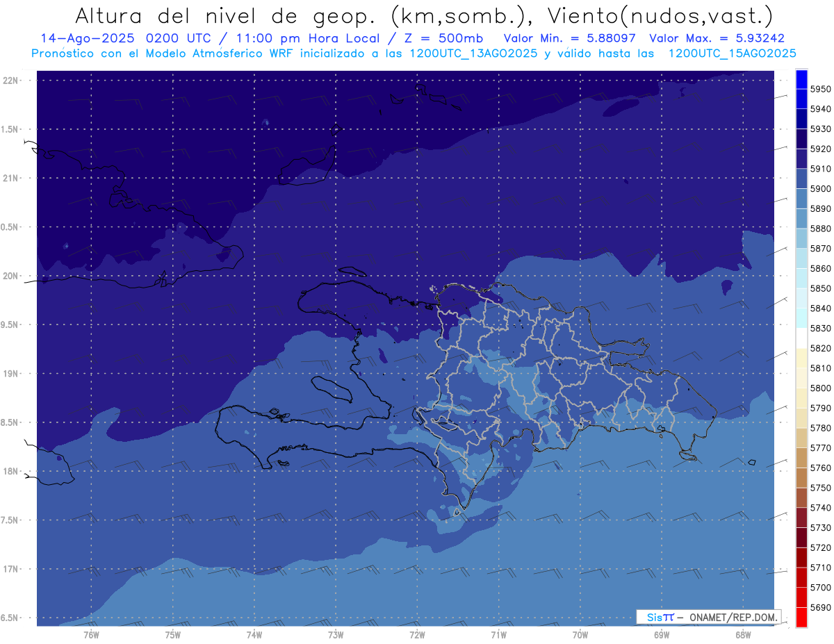
Task: Click the small Mona Island outline near 68W
Action: [751, 462]
